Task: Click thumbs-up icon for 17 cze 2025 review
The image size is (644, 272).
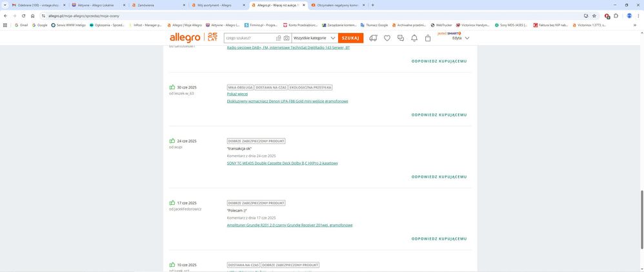Action: pos(172,202)
